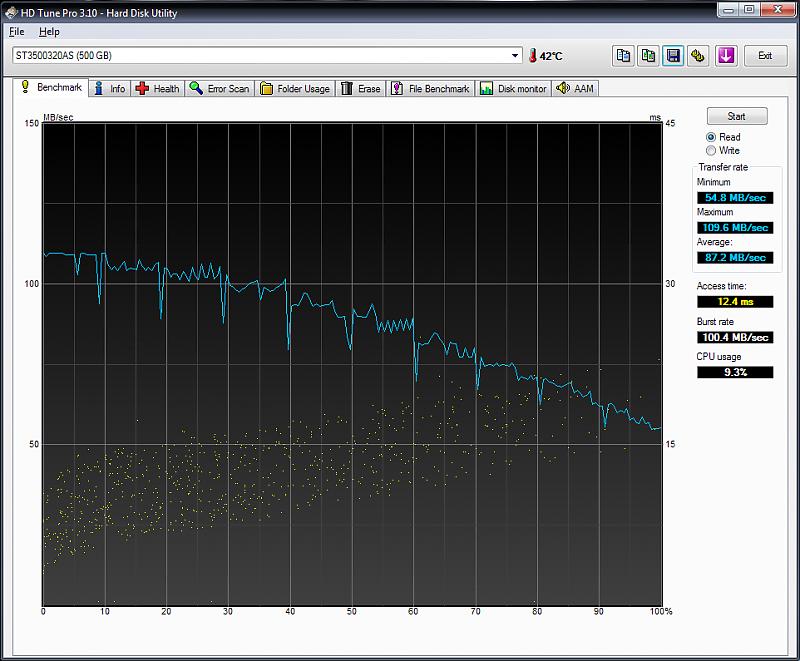Click the save screenshot floppy disk icon
This screenshot has height=661, width=800.
(673, 56)
